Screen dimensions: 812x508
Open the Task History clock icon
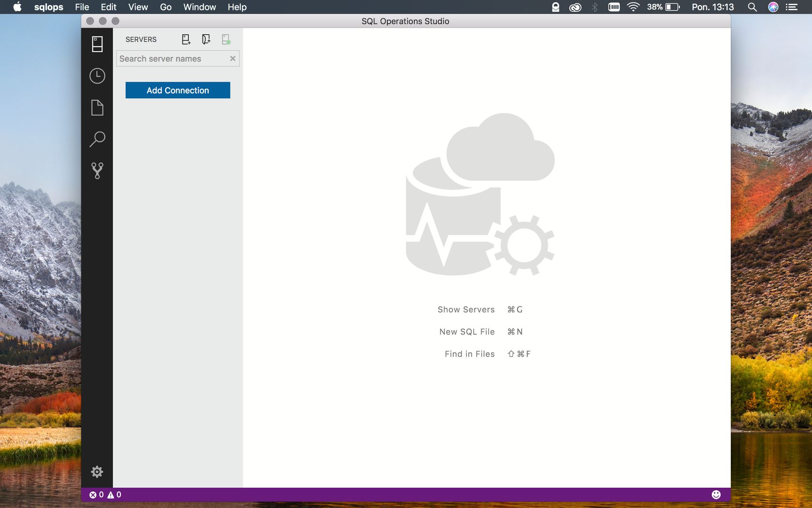pos(97,76)
